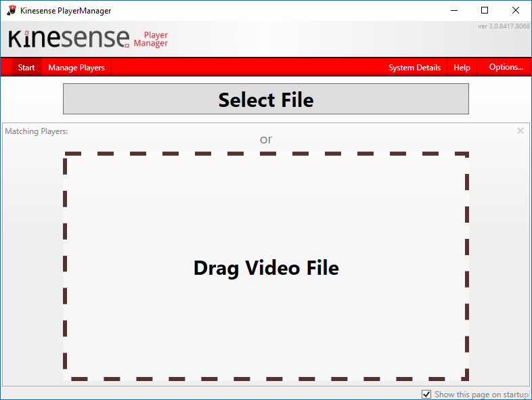This screenshot has width=532, height=400.
Task: Open the Help menu
Action: click(462, 68)
